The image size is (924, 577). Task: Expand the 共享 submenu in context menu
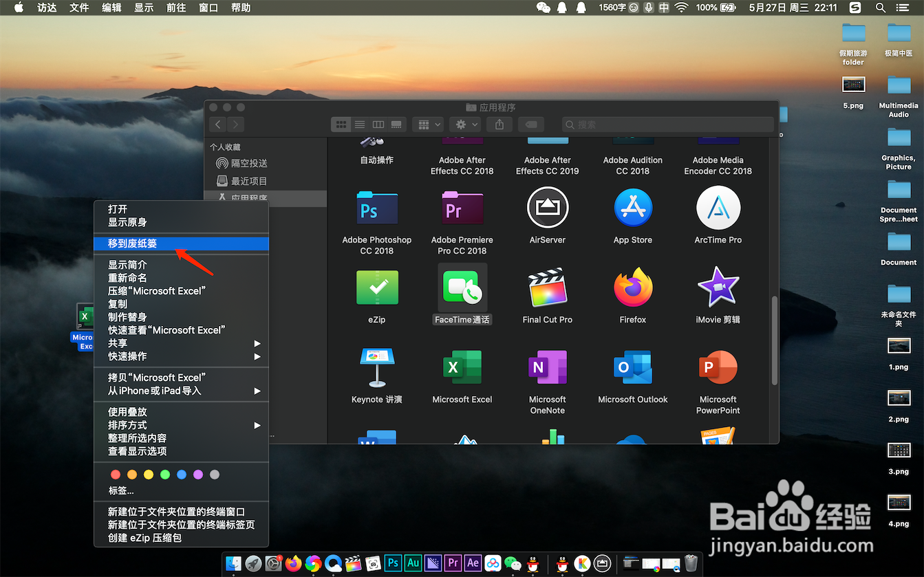click(x=181, y=343)
